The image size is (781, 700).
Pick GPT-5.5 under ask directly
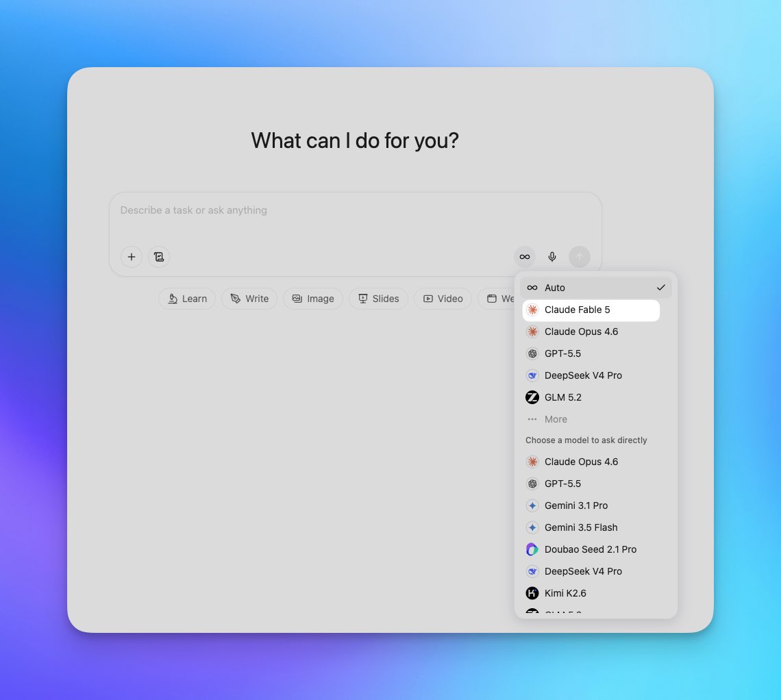[x=596, y=484]
